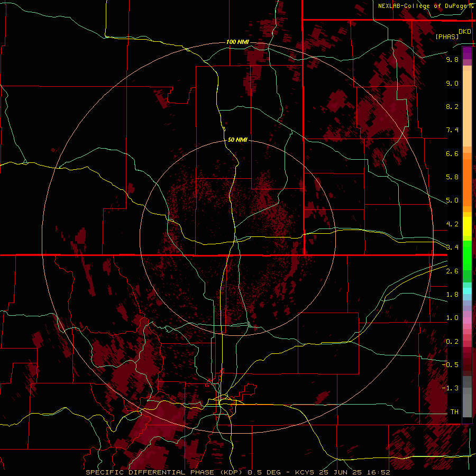Click the 1.8 color scale value

click(x=452, y=295)
